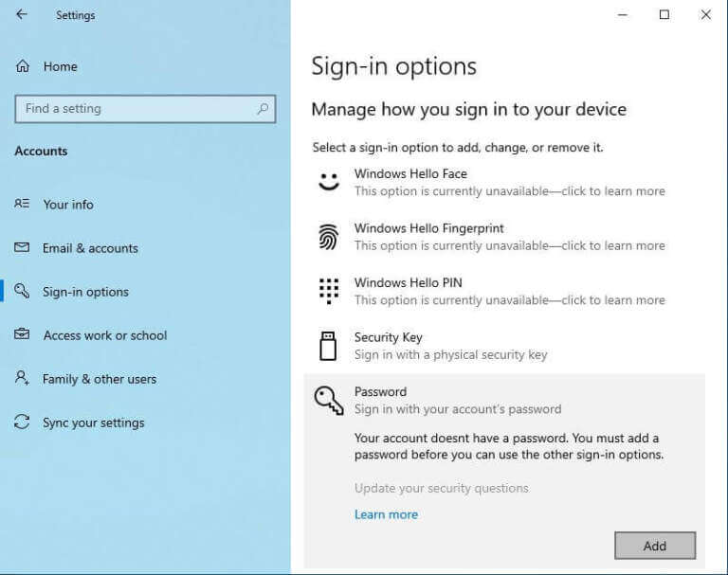Click the Home house icon

tap(23, 66)
